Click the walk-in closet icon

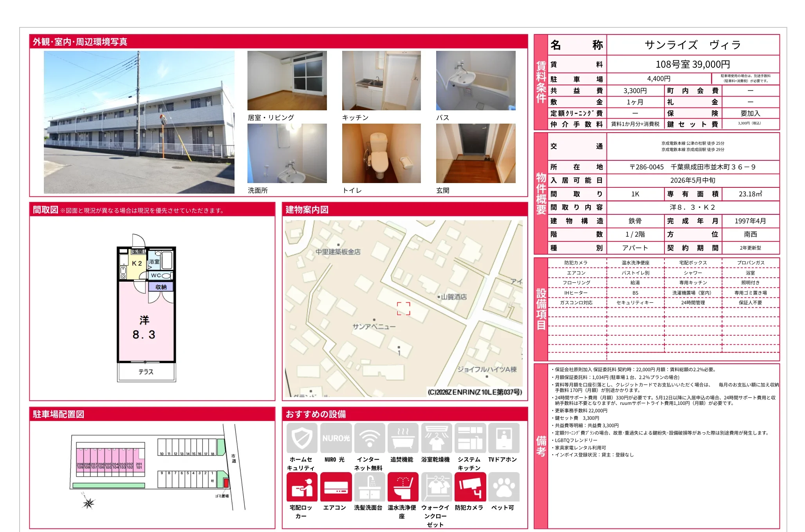point(436,487)
